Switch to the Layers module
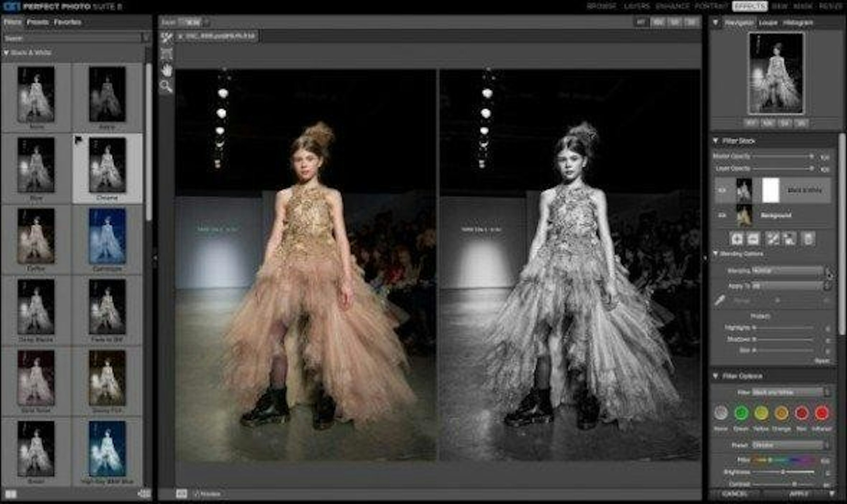 point(637,6)
